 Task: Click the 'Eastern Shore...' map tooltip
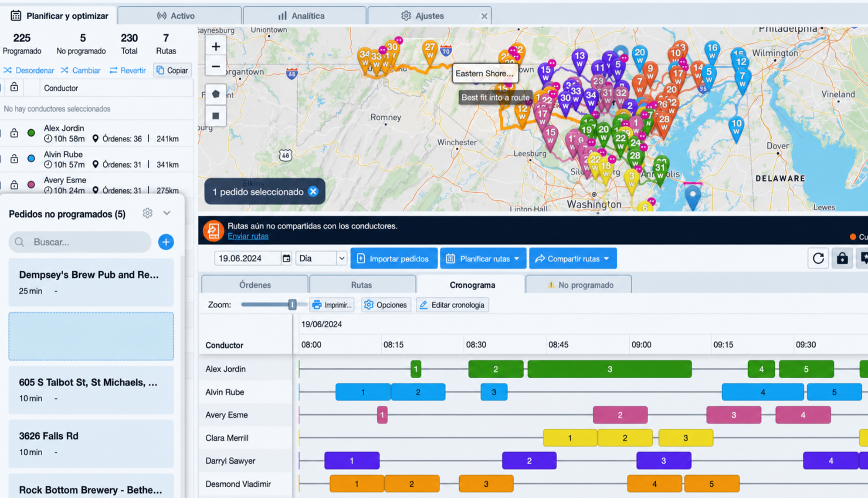(485, 74)
